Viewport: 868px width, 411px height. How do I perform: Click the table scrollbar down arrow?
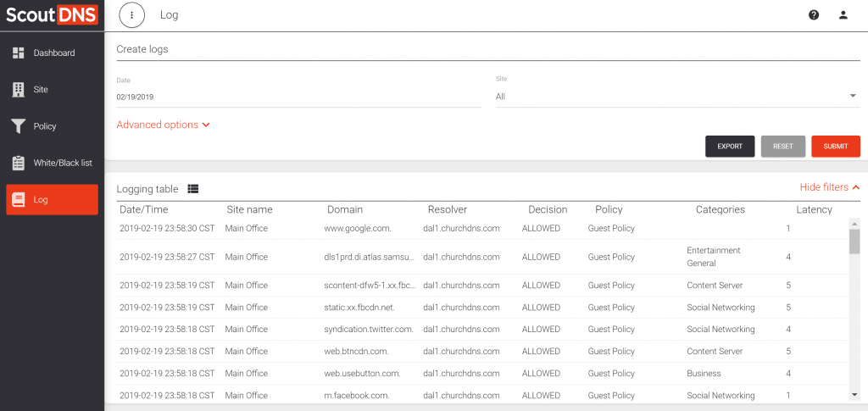pos(854,394)
